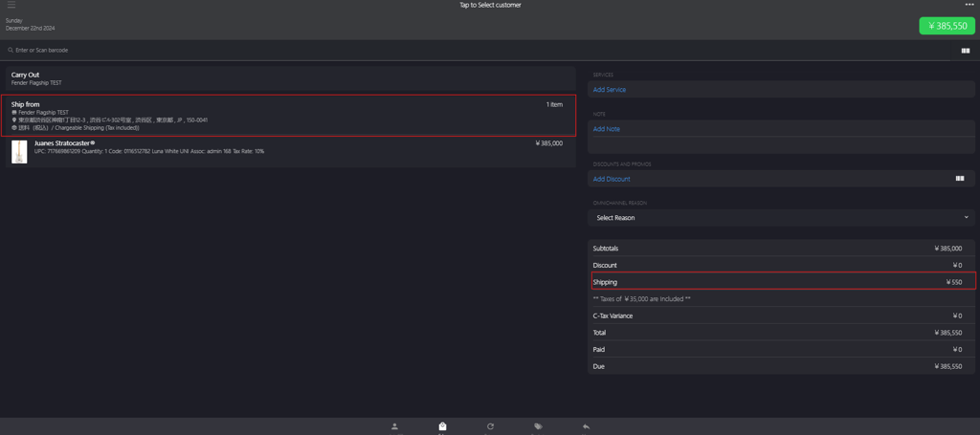Click the 1 item count label
This screenshot has width=980, height=435.
click(x=554, y=104)
